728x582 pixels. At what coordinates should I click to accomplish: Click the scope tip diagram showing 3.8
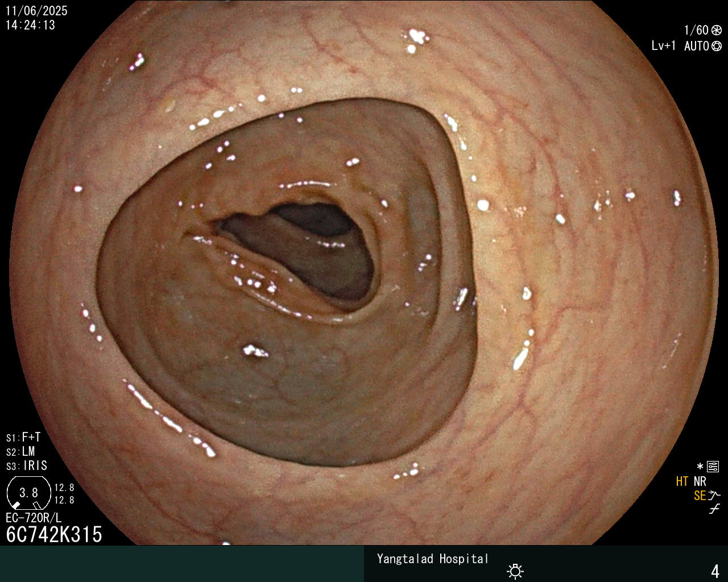pos(29,493)
